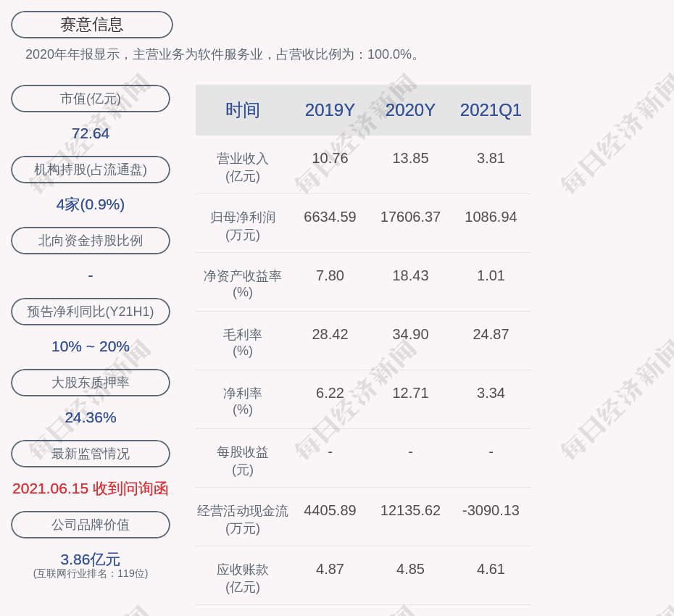Click revenue value 10.76
Viewport: 674px width, 616px height.
(330, 158)
